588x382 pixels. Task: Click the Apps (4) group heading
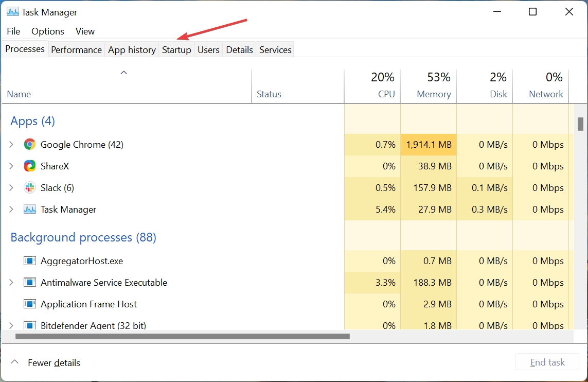[32, 121]
